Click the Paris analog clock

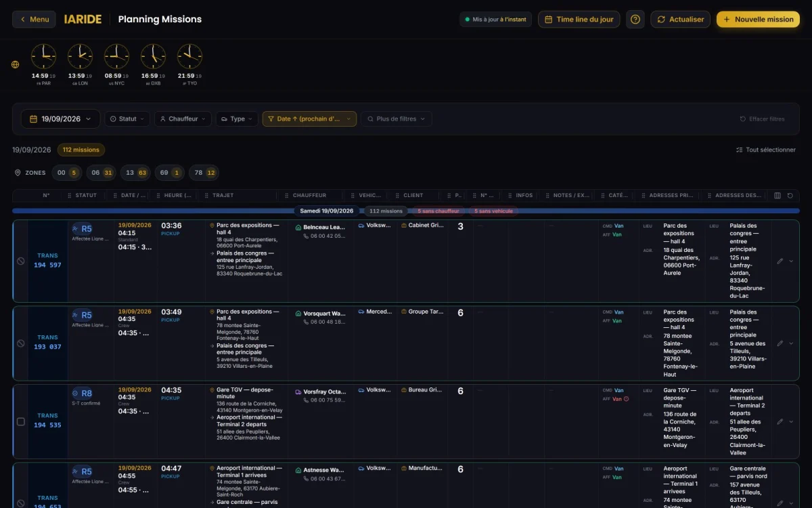pos(44,56)
